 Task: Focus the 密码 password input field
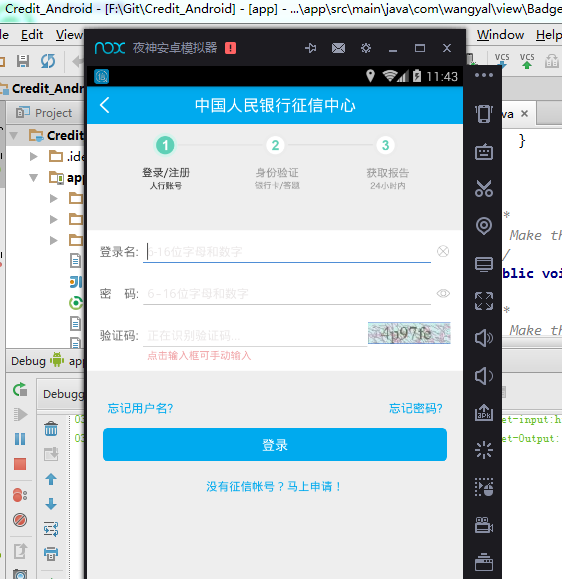287,294
